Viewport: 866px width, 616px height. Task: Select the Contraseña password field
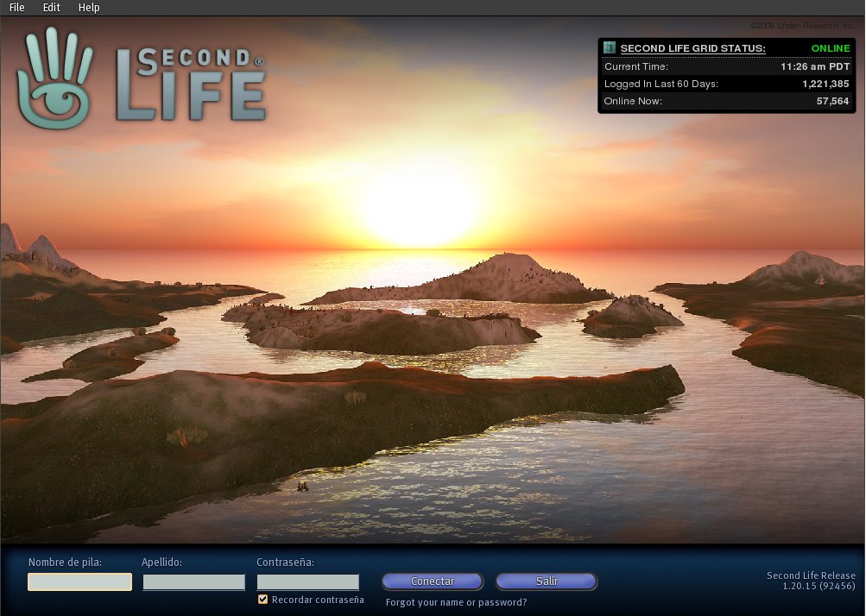[307, 582]
